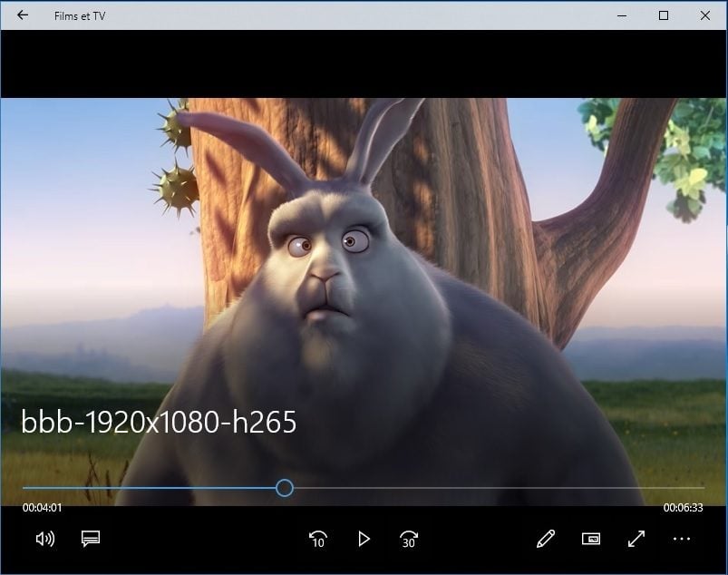Open more options ellipsis menu

coord(682,539)
